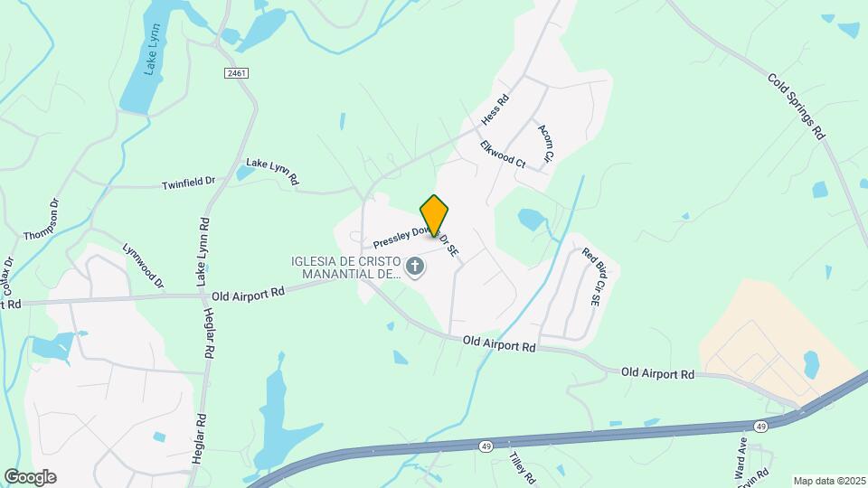This screenshot has height=488, width=868.
Task: Click the Elkwood Ct street label
Action: coord(503,155)
